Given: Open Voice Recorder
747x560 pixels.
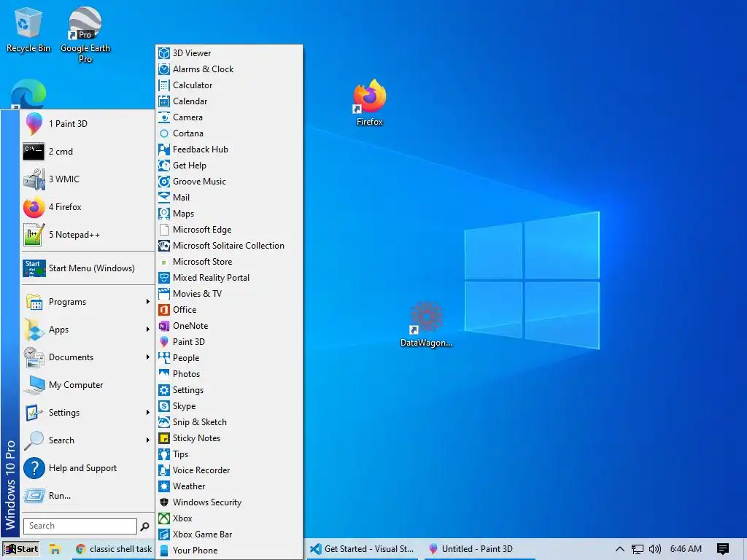Looking at the screenshot, I should click(229, 470).
